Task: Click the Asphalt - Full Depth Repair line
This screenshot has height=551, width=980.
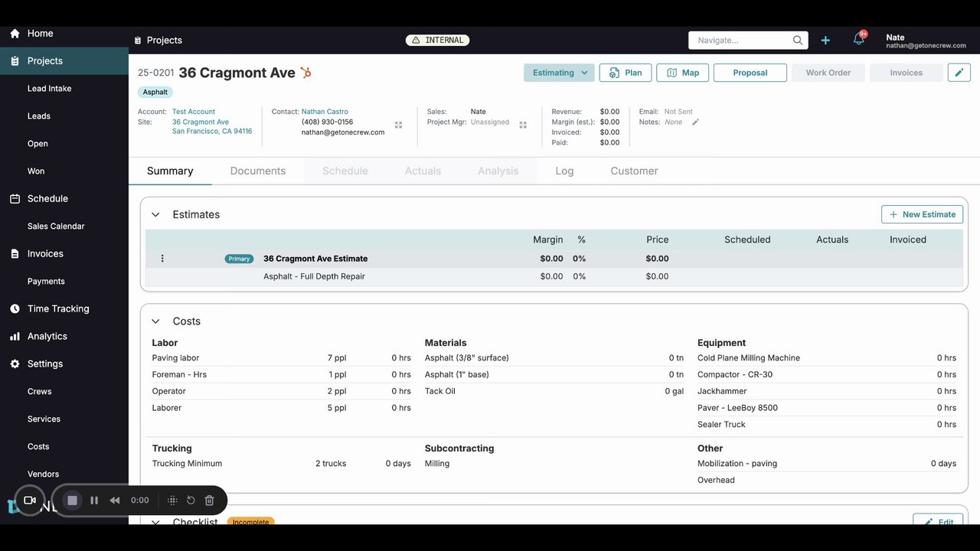Action: 314,276
